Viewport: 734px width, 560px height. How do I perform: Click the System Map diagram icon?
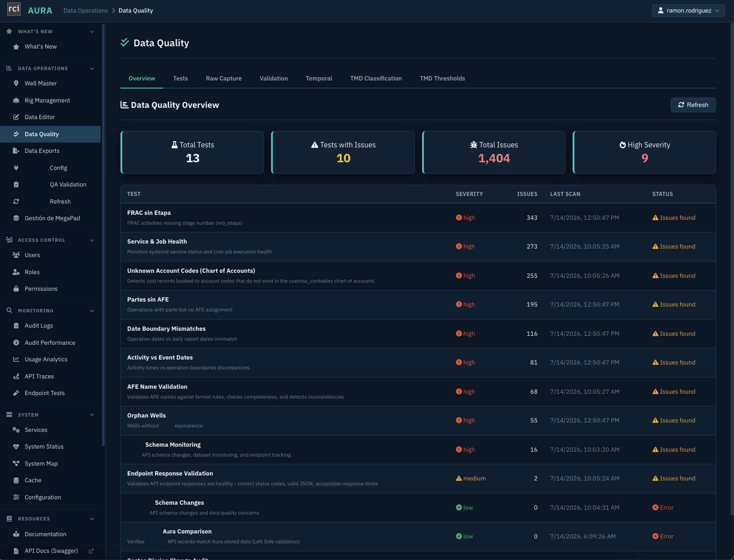pyautogui.click(x=16, y=463)
